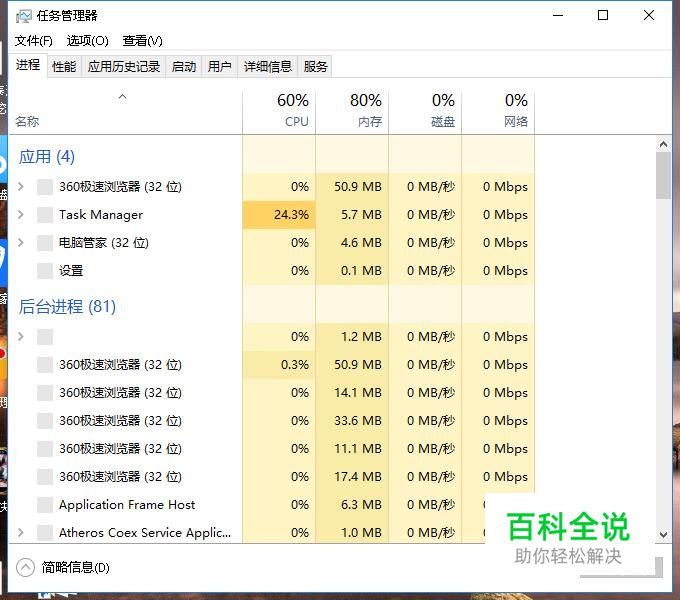Select the 后台进程 (81) group header
Screen dimensions: 680x600
pyautogui.click(x=67, y=307)
